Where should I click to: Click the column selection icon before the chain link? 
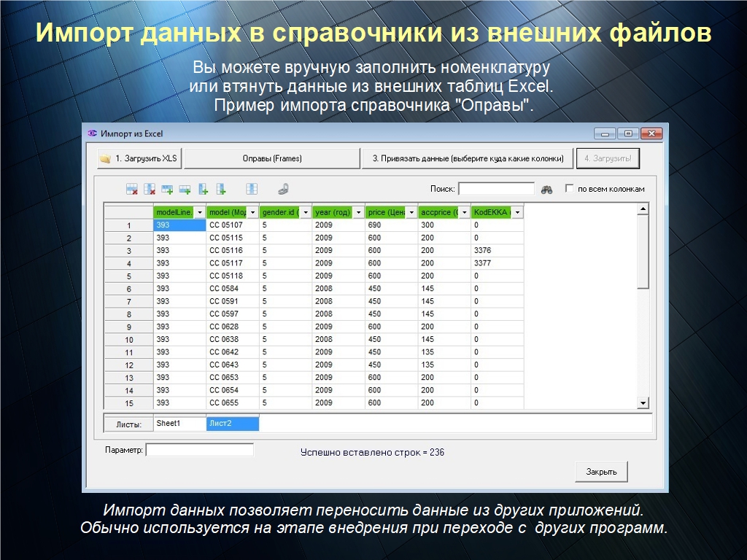tap(252, 189)
